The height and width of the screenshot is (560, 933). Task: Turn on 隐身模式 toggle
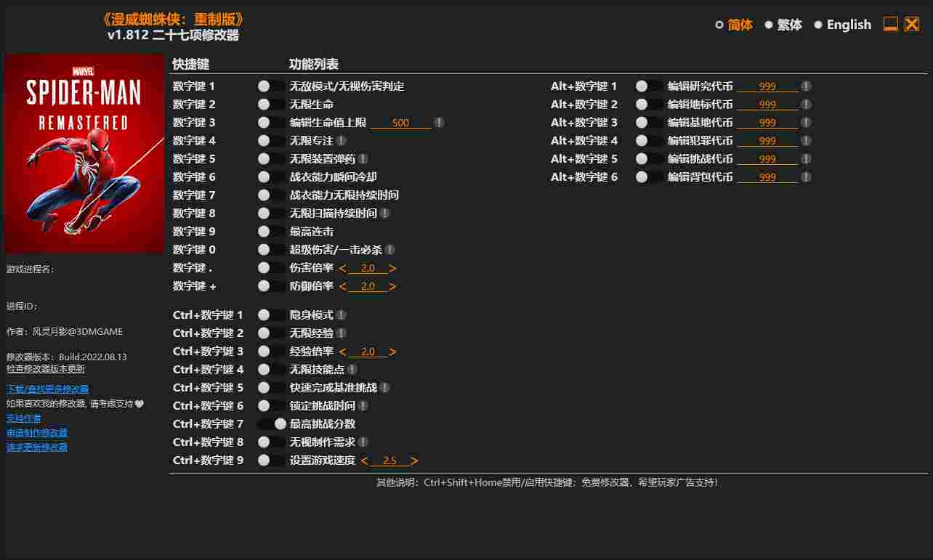[x=271, y=315]
